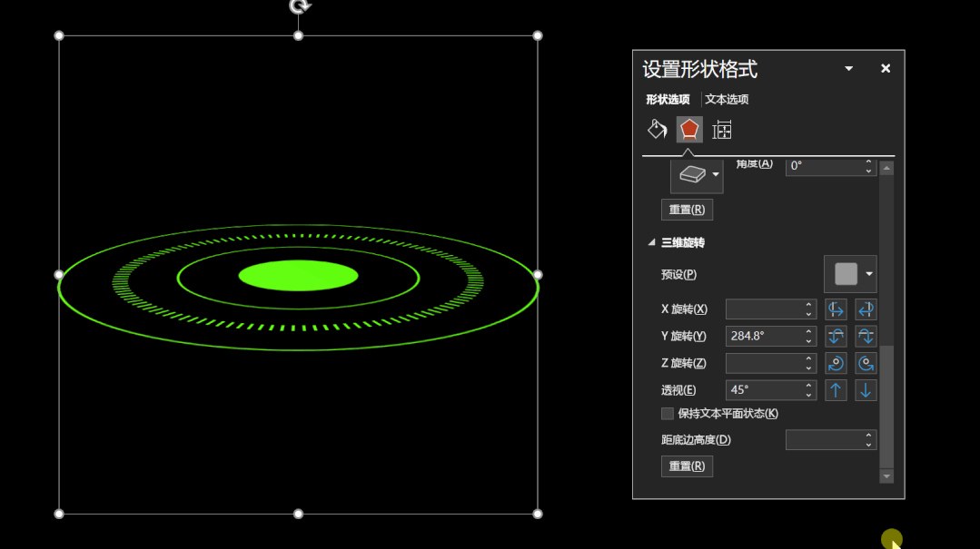Click the X rotation rotate-right icon
Image resolution: width=980 pixels, height=549 pixels.
click(x=866, y=309)
